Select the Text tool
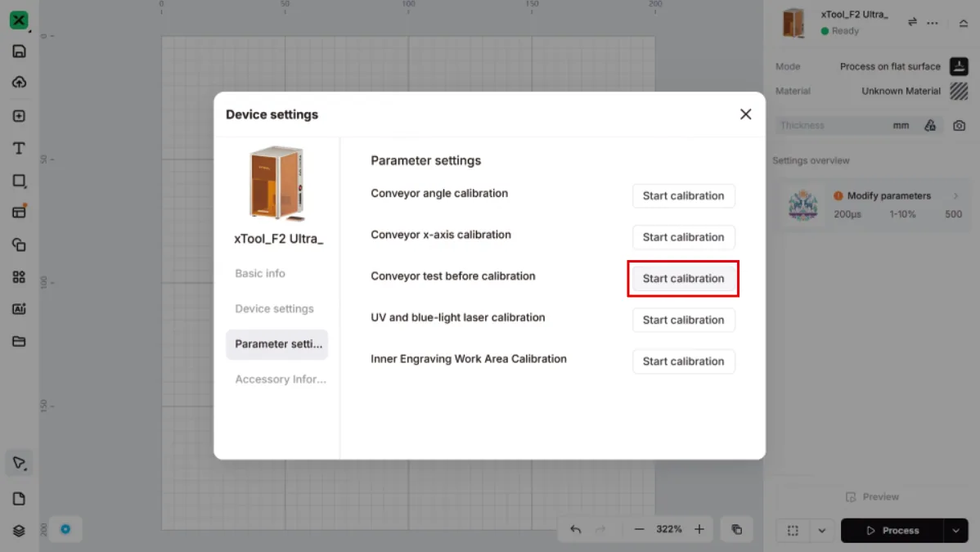This screenshot has width=980, height=552. coord(19,148)
